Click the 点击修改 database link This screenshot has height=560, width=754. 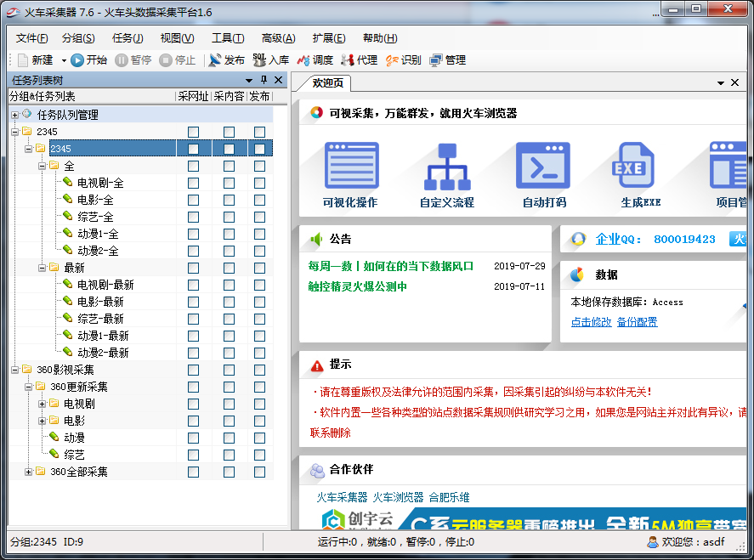point(591,322)
